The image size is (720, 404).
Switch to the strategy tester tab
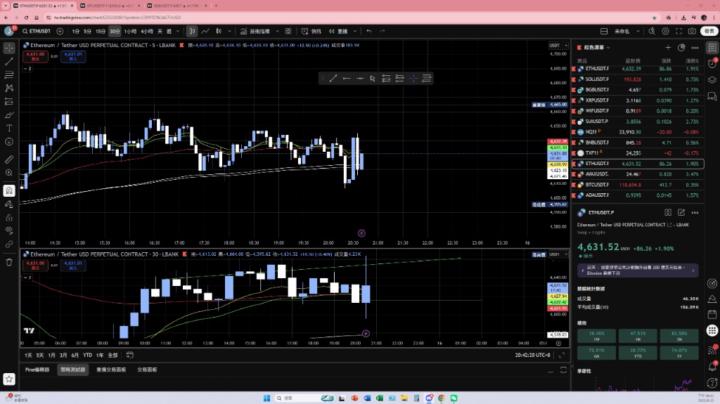[x=73, y=370]
